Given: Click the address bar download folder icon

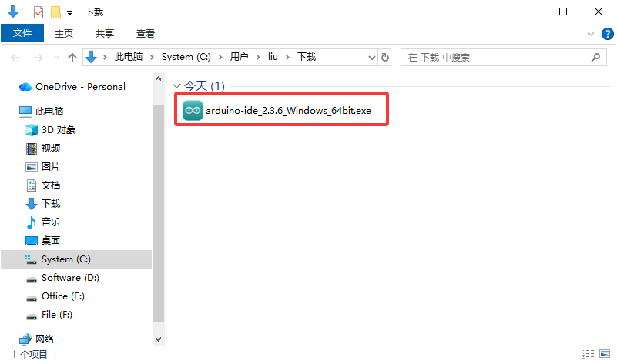Looking at the screenshot, I should tap(91, 58).
